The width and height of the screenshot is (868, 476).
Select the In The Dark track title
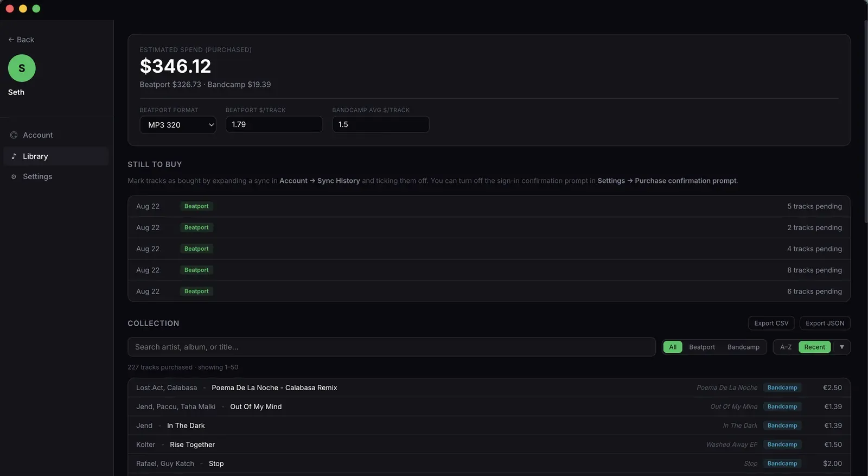pyautogui.click(x=186, y=426)
